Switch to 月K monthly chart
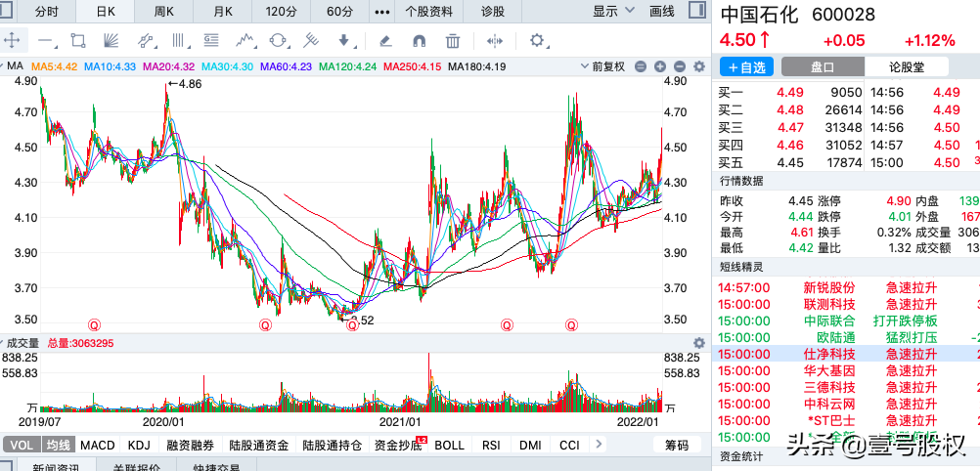Screen dimensions: 980x471 pos(222,12)
